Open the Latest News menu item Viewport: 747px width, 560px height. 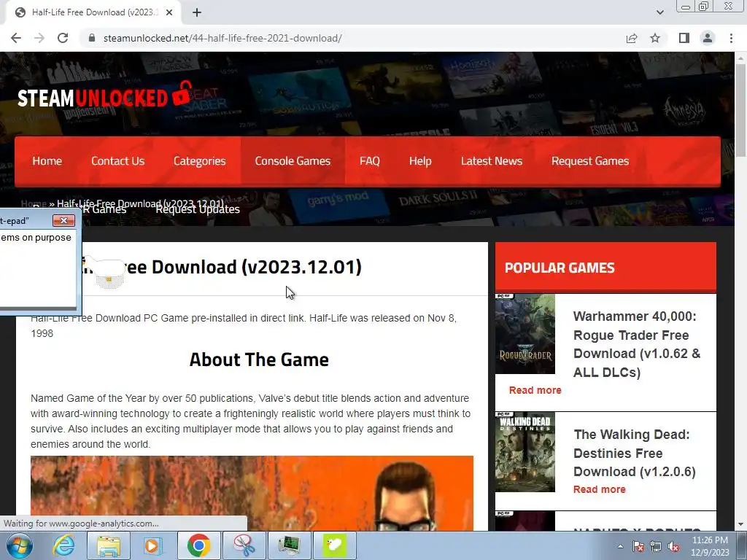pos(492,161)
